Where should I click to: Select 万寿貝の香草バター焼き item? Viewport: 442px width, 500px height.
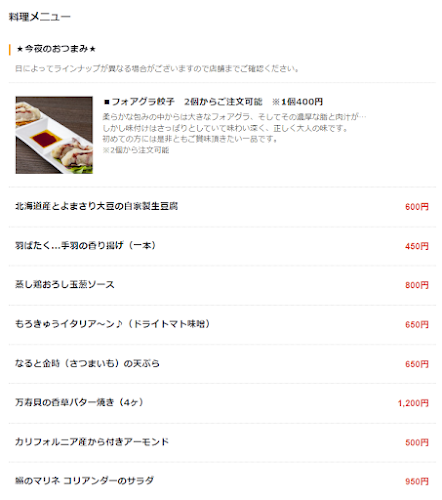point(79,402)
